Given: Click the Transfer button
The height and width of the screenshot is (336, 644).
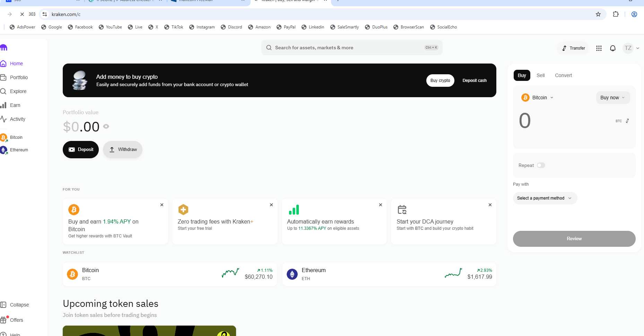Looking at the screenshot, I should [x=573, y=48].
